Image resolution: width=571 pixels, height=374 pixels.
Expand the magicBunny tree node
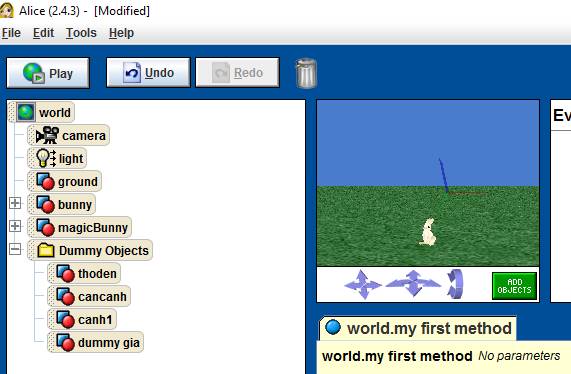click(15, 226)
